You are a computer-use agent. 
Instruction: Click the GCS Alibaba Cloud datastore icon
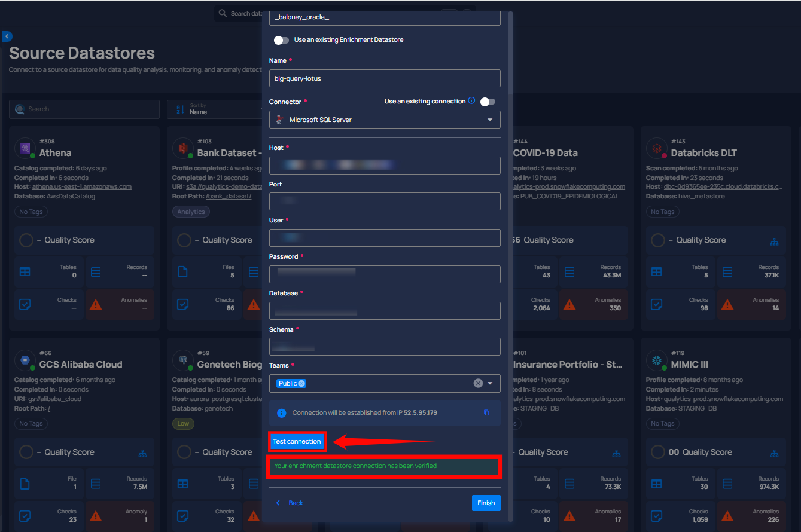pos(25,360)
